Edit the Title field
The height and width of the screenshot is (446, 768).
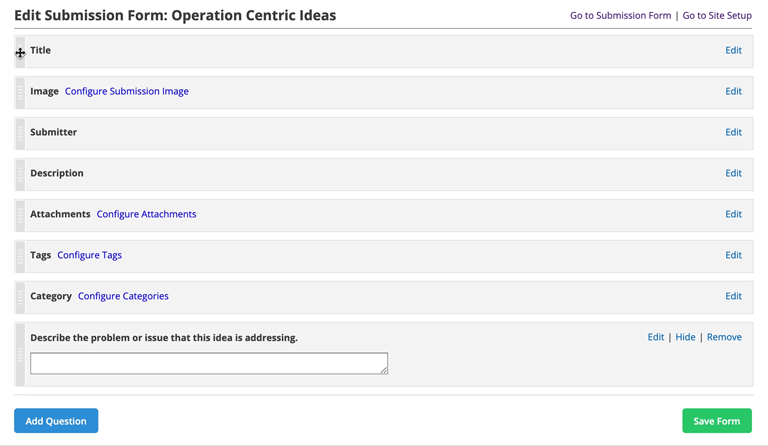pyautogui.click(x=733, y=50)
